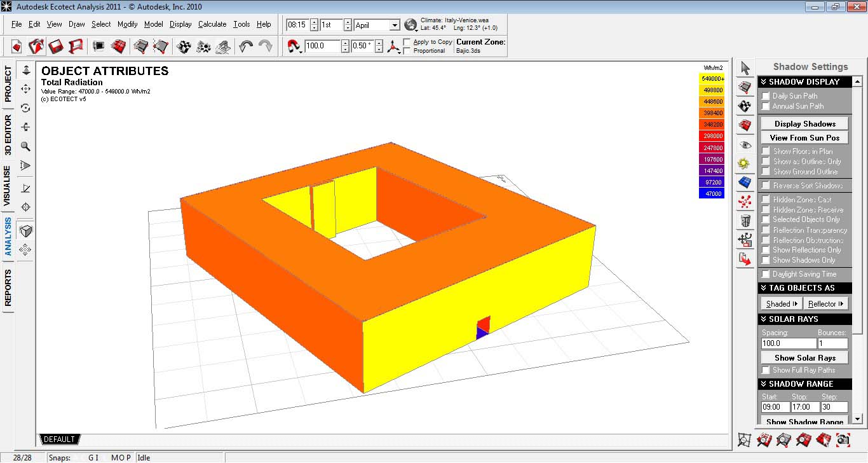The image size is (868, 463).
Task: Open the Shaded tag dropdown button
Action: 782,304
